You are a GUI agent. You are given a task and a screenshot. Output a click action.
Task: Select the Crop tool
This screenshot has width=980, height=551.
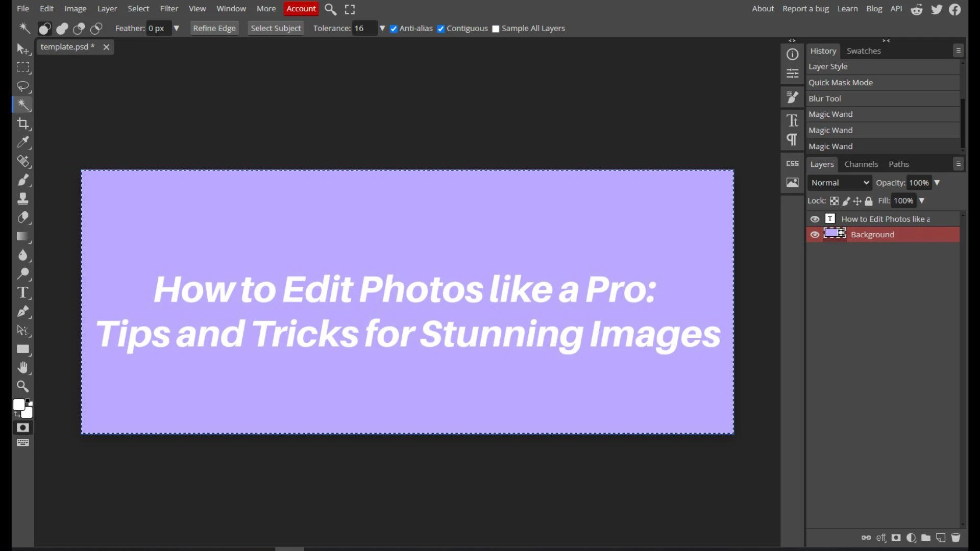[x=23, y=123]
